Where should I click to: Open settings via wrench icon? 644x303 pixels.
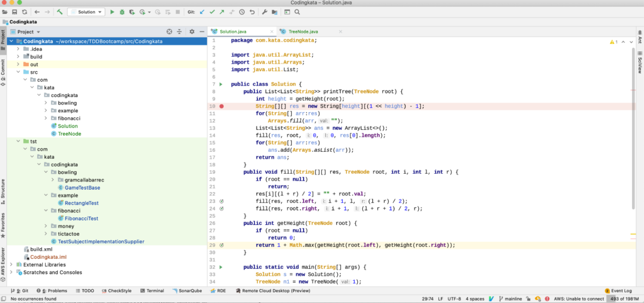265,13
